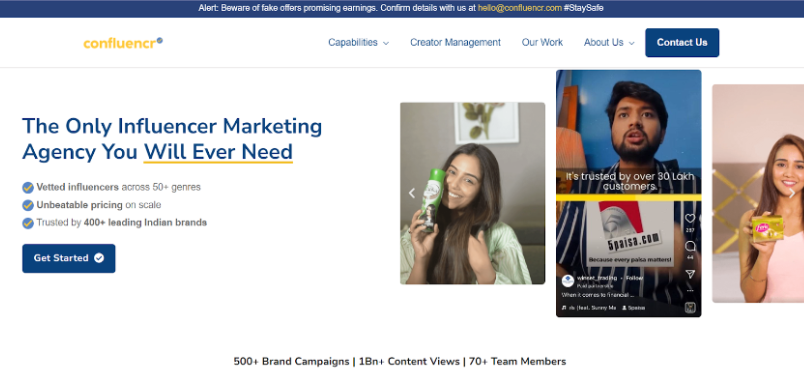Expand the Capabilities dropdown chevron
The width and height of the screenshot is (804, 389).
(386, 43)
